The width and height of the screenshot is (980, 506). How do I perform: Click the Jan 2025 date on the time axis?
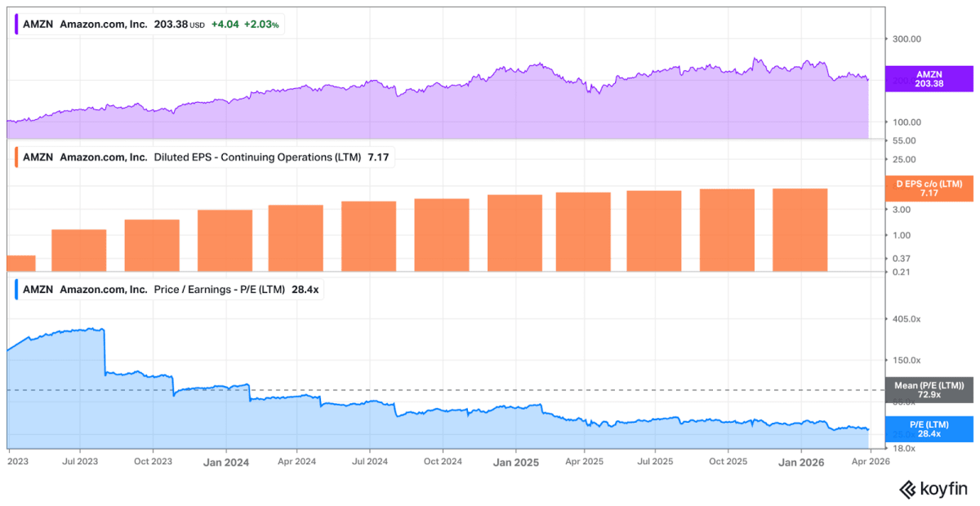(515, 462)
